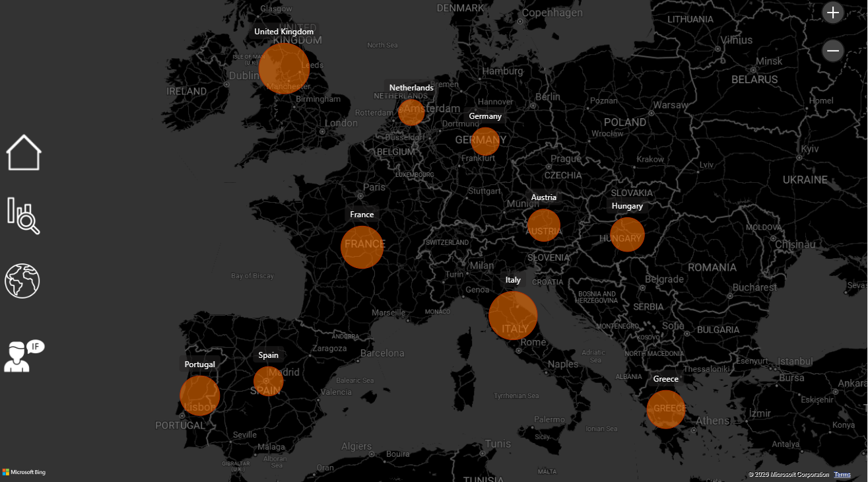
Task: Select the Spain bubble near Madrid
Action: 269,381
